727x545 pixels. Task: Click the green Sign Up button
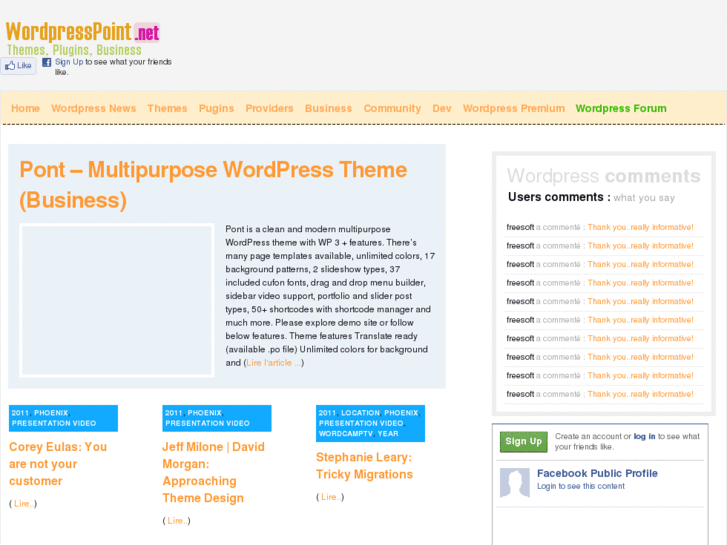pyautogui.click(x=523, y=442)
